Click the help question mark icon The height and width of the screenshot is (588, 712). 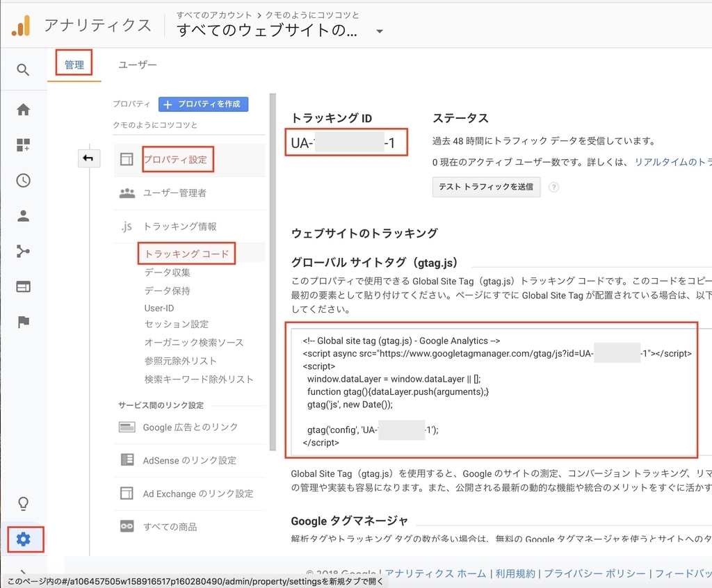(553, 187)
